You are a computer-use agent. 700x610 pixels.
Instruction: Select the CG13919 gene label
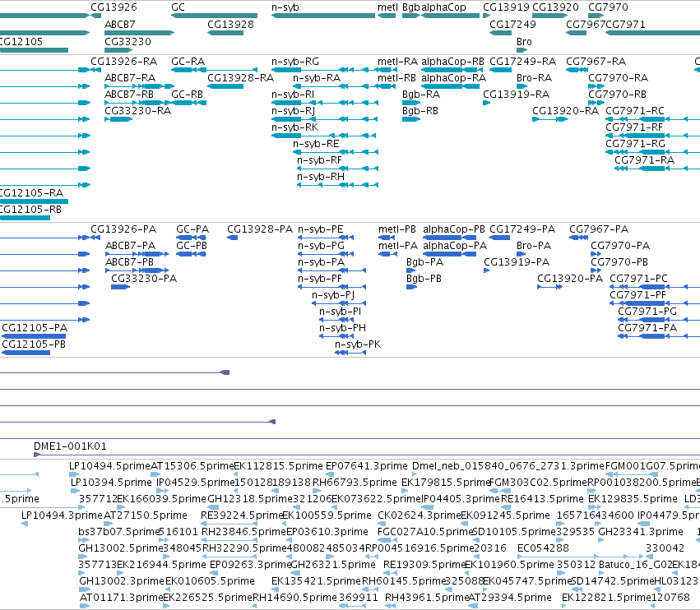coord(506,7)
